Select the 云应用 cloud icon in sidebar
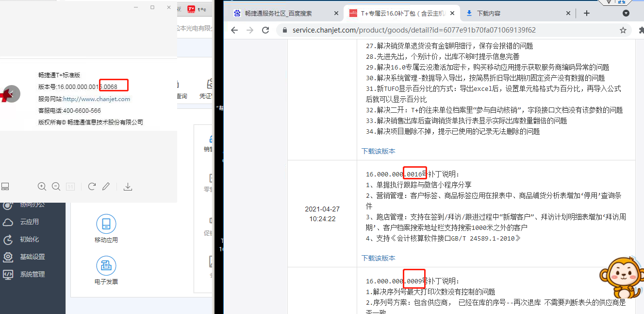The image size is (644, 314). click(x=8, y=222)
